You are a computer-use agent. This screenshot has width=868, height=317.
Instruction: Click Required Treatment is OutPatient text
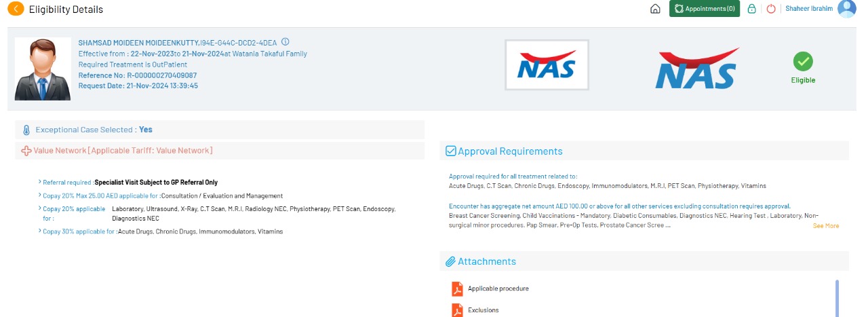point(133,64)
